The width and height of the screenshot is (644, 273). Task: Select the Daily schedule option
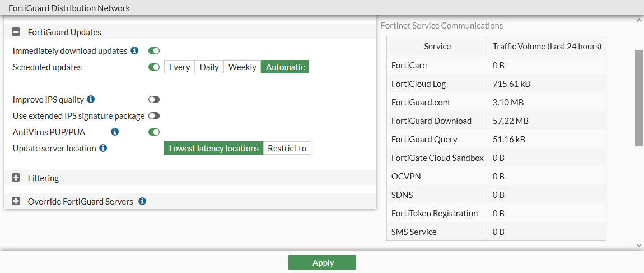point(209,67)
